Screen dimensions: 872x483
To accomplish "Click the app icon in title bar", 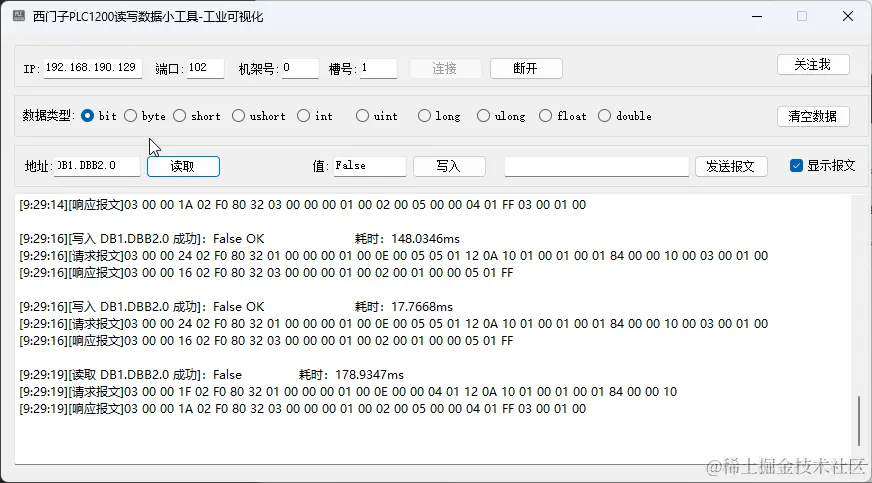I will click(19, 16).
